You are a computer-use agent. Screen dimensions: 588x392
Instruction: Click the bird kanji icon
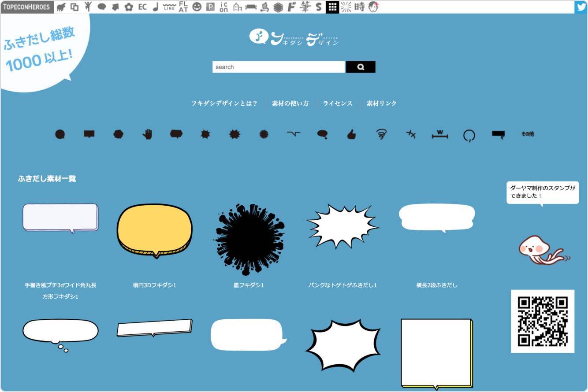[x=264, y=7]
